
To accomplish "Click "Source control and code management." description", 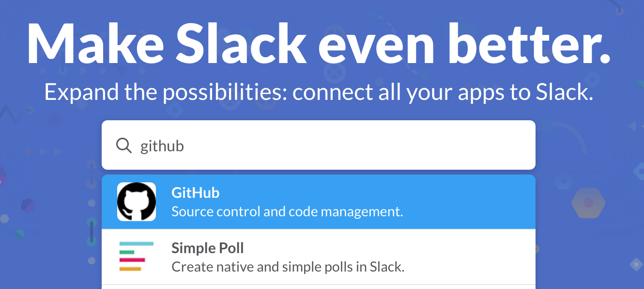I will [287, 212].
